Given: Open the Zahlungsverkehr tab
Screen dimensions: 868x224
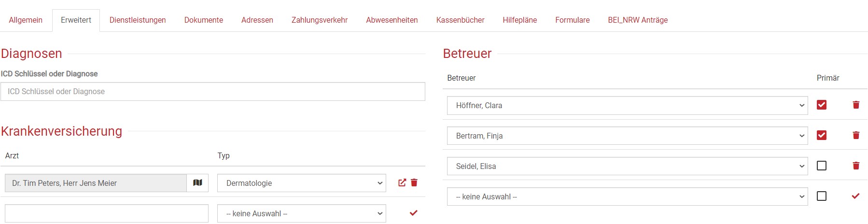Looking at the screenshot, I should click(320, 20).
